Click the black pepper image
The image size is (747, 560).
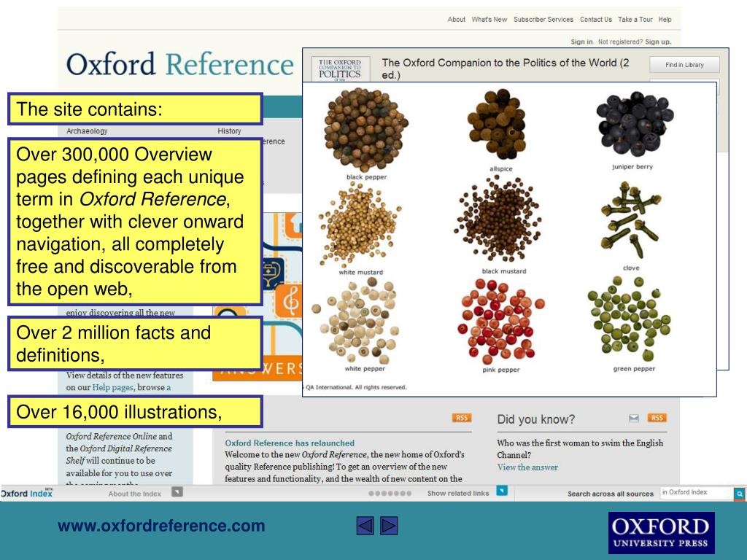[366, 129]
